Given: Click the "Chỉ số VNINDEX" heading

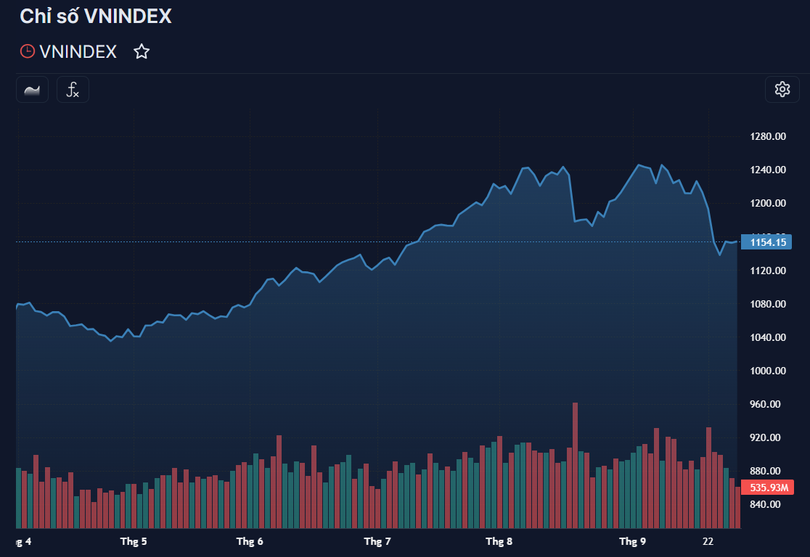Looking at the screenshot, I should click(95, 17).
